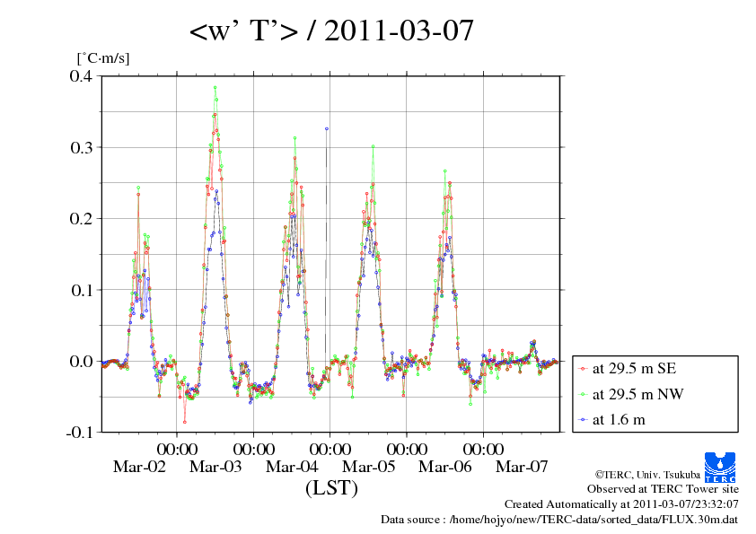Click the y-axis value 0.3
The image size is (756, 534).
(x=81, y=147)
